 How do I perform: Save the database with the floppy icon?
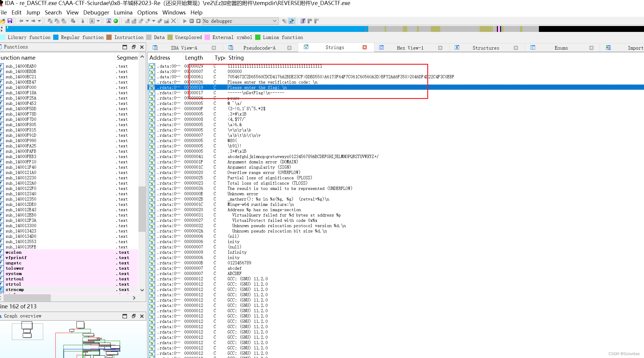click(x=10, y=21)
